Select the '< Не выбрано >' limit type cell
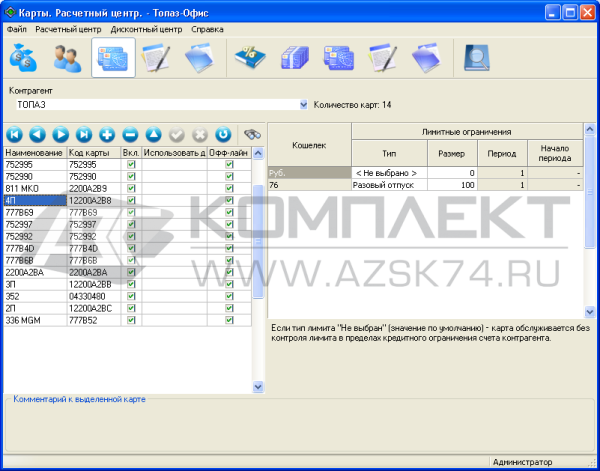This screenshot has height=471, width=600. click(388, 174)
